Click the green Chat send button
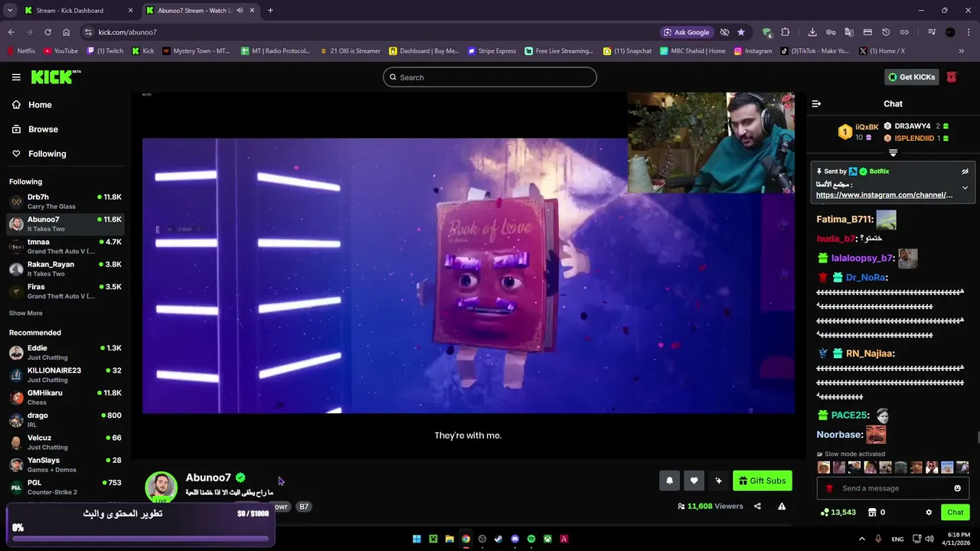 pyautogui.click(x=955, y=513)
